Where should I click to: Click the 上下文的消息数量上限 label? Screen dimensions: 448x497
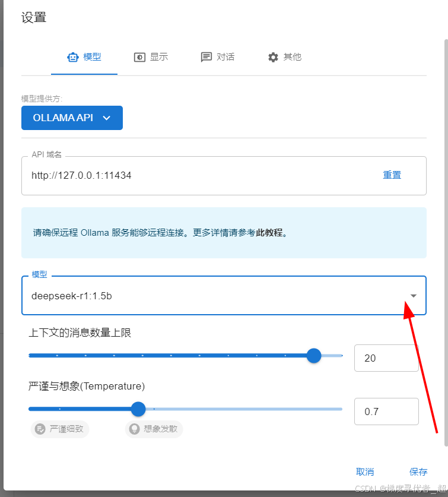80,333
